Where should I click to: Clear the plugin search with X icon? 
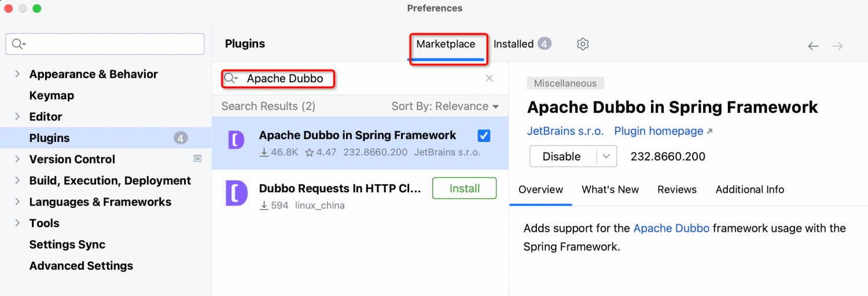pos(489,78)
